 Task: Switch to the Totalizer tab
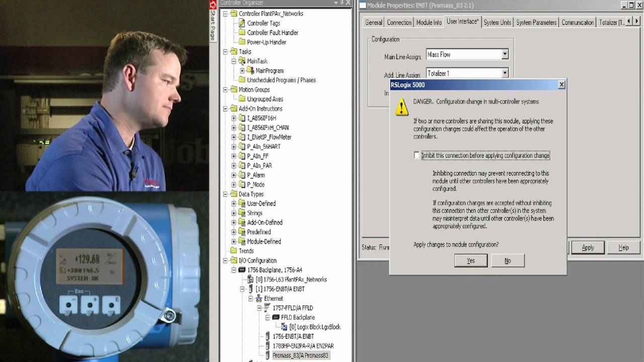click(x=612, y=23)
